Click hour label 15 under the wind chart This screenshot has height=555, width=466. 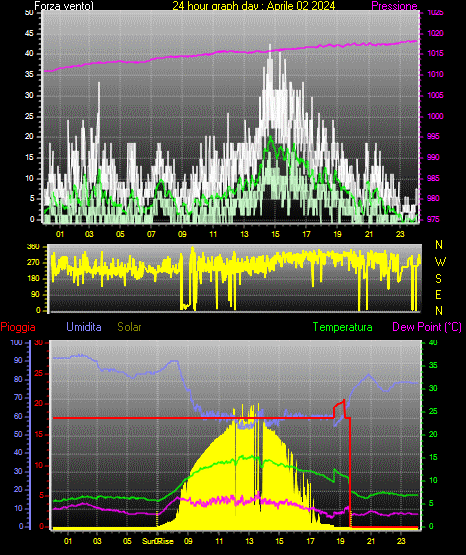[275, 234]
